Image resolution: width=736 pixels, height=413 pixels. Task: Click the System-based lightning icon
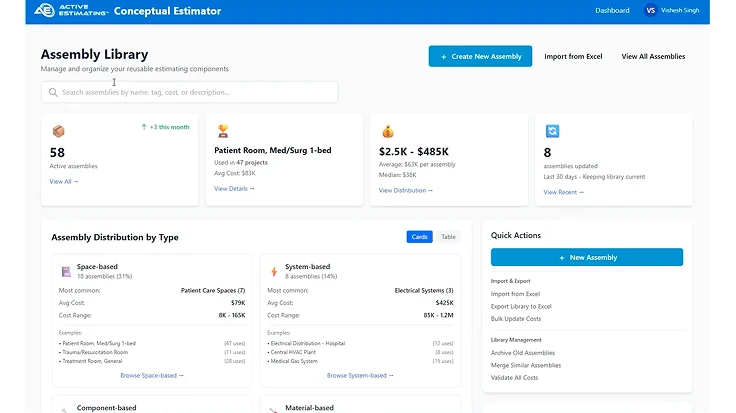(x=274, y=271)
